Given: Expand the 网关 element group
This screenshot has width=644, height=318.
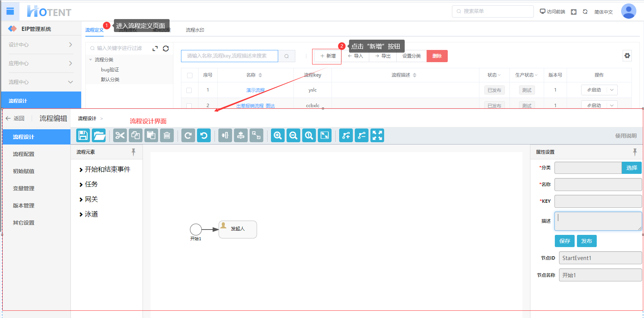Looking at the screenshot, I should (x=88, y=199).
